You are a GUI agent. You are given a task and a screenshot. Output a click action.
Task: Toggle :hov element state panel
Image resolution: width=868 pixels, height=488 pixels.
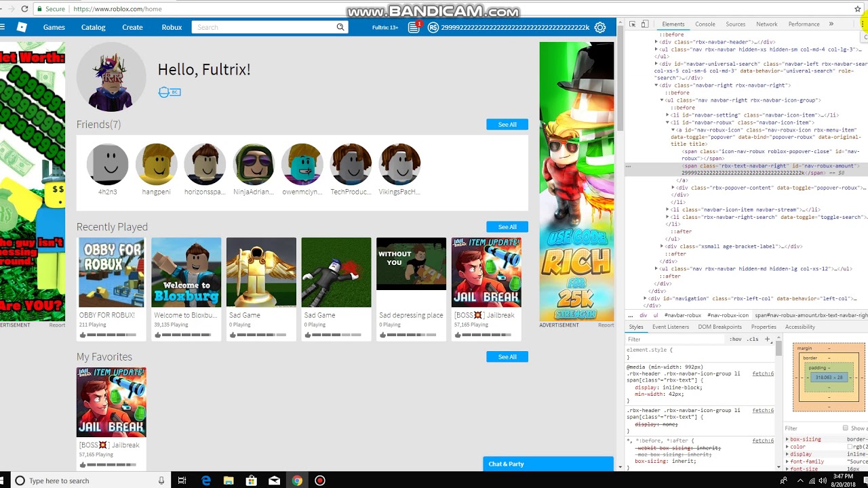pos(736,339)
